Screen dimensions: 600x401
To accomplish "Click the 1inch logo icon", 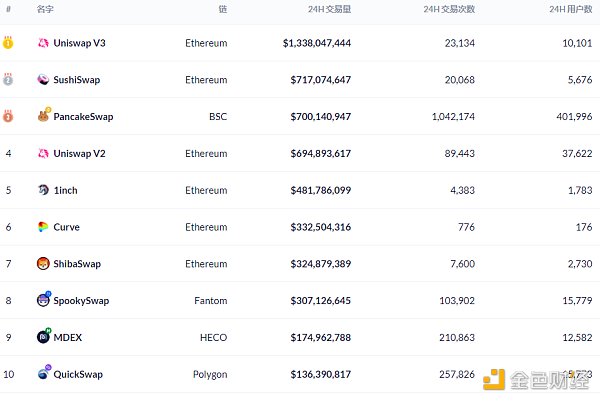I will tap(43, 190).
